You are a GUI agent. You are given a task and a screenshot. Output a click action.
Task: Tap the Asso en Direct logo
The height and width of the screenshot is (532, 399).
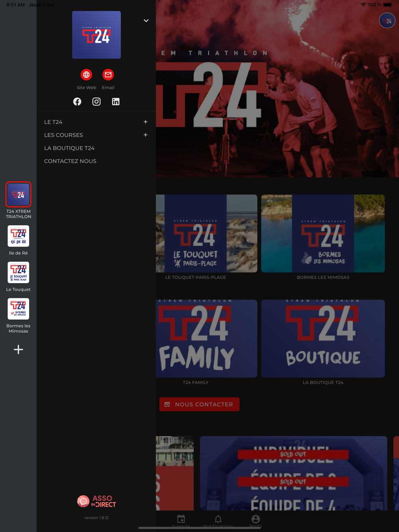[97, 501]
